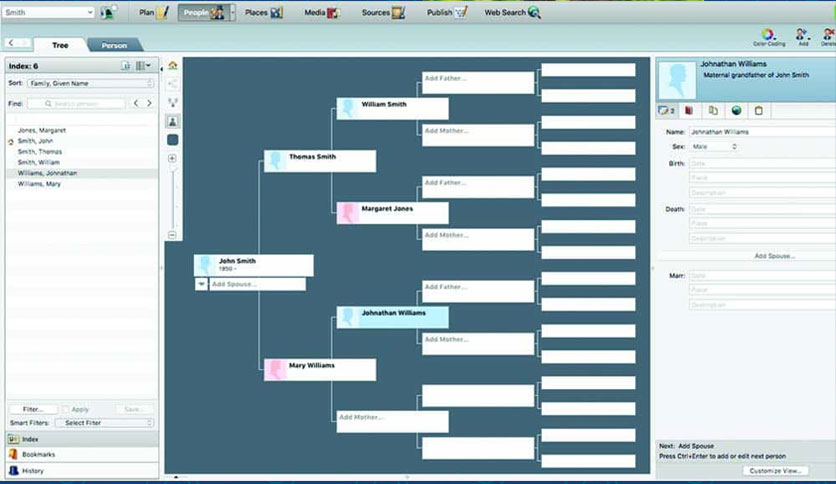
Task: Open the Web Search workspace
Action: (512, 12)
